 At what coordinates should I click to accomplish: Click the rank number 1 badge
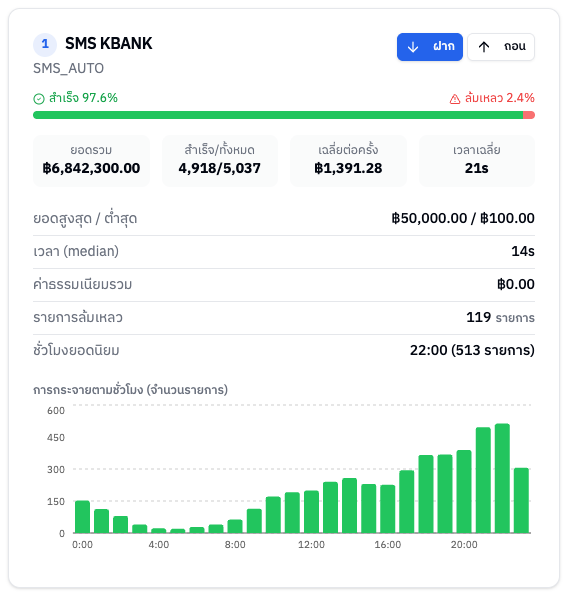pyautogui.click(x=45, y=44)
